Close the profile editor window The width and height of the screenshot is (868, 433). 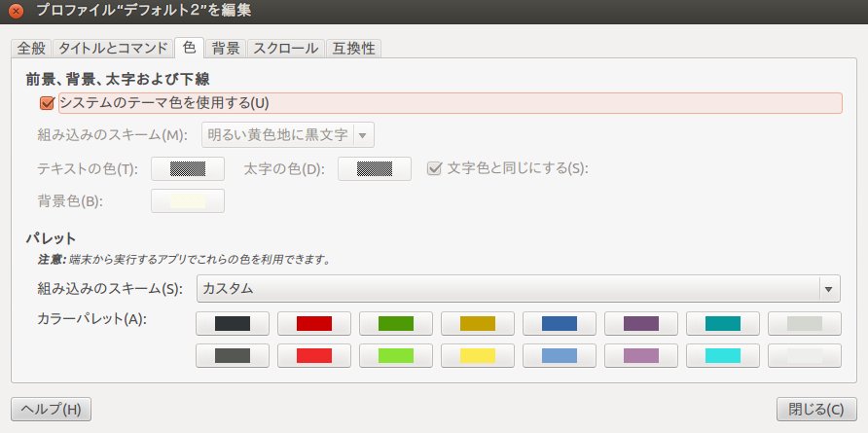click(17, 11)
